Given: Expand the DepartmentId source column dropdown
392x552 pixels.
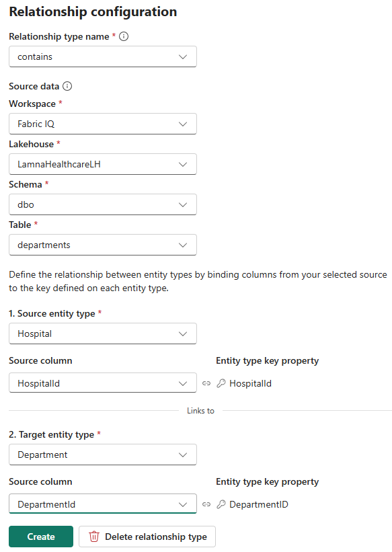Looking at the screenshot, I should coord(183,504).
